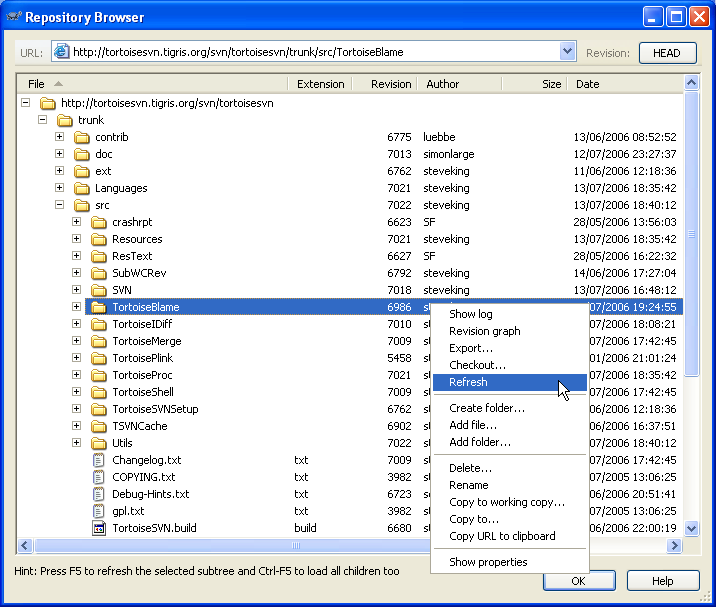
Task: Click the doc folder icon
Action: pos(82,154)
